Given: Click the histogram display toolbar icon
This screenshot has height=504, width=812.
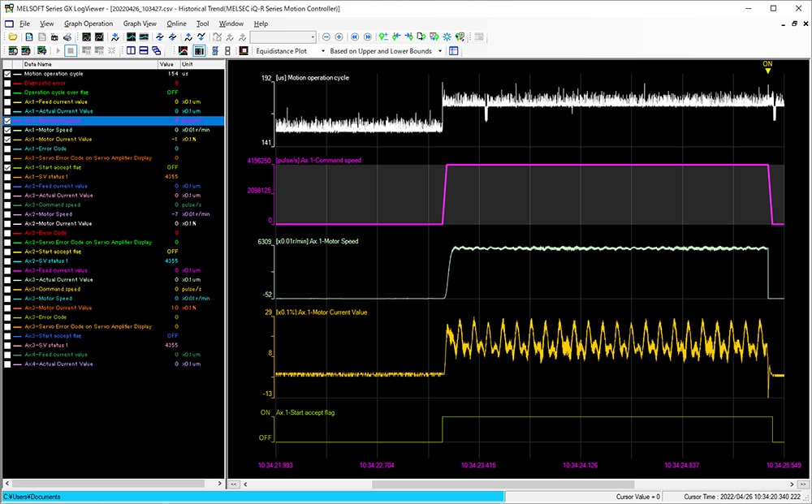Looking at the screenshot, I should point(197,51).
